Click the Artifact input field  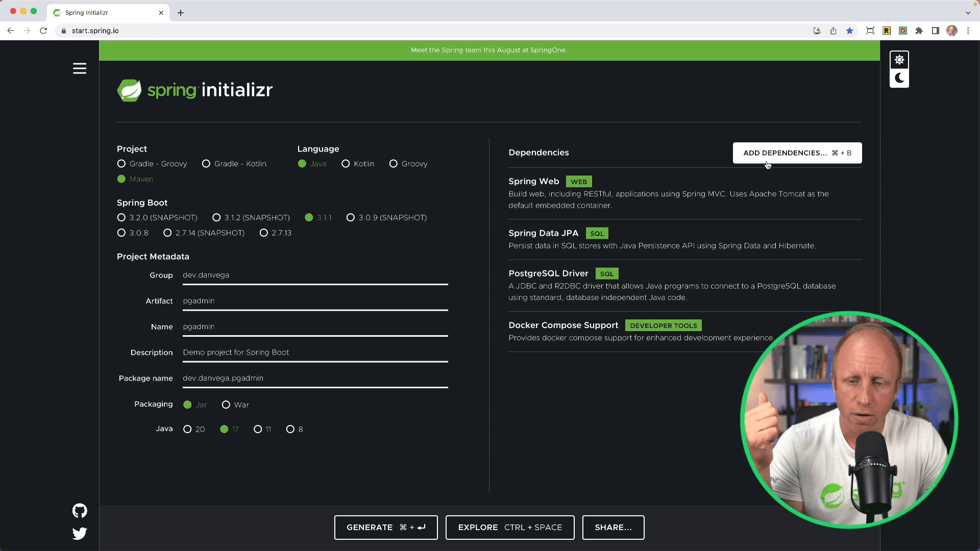[314, 301]
